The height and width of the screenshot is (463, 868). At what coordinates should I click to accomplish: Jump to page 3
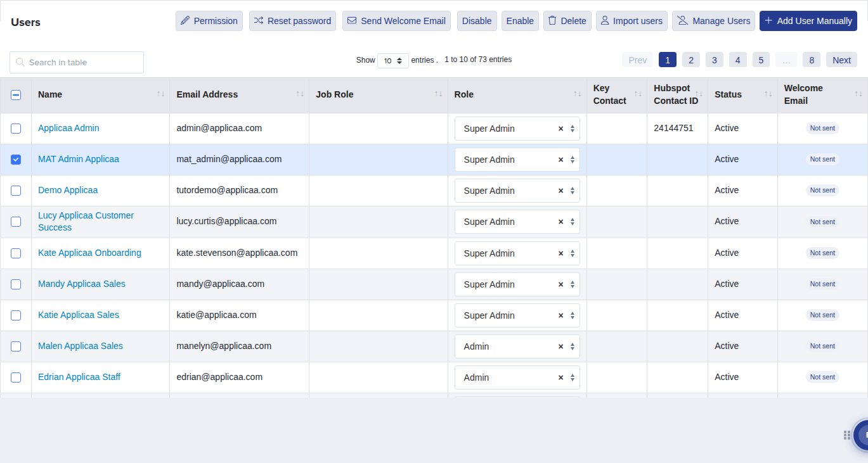pos(715,60)
